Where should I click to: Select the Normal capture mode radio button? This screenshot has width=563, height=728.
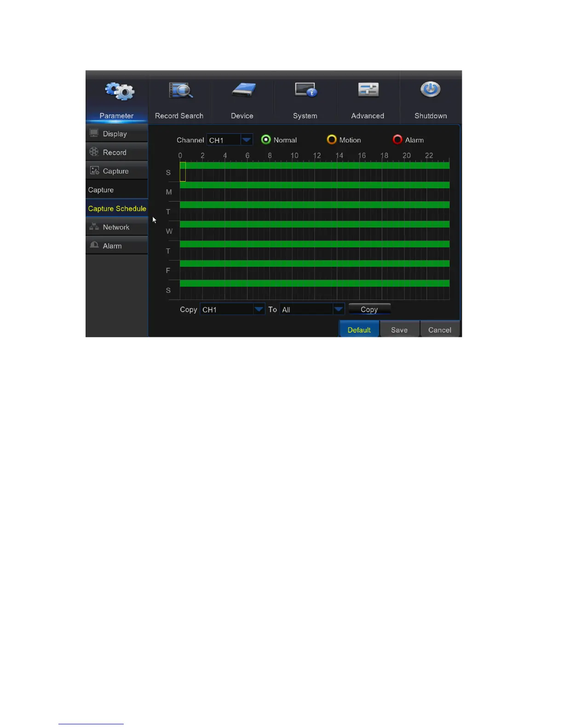pyautogui.click(x=266, y=140)
